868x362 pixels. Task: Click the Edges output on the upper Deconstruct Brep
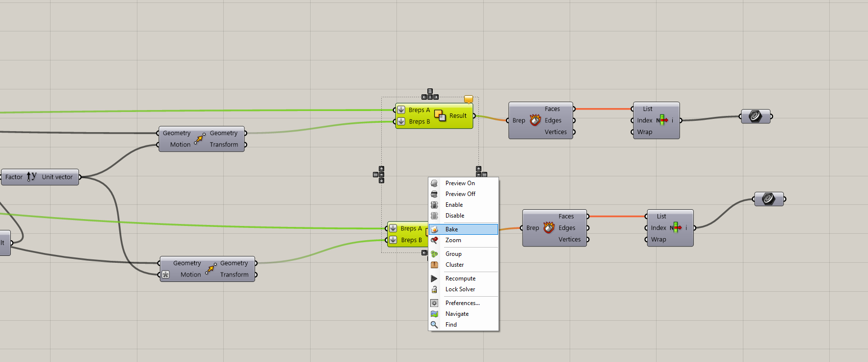coord(553,120)
